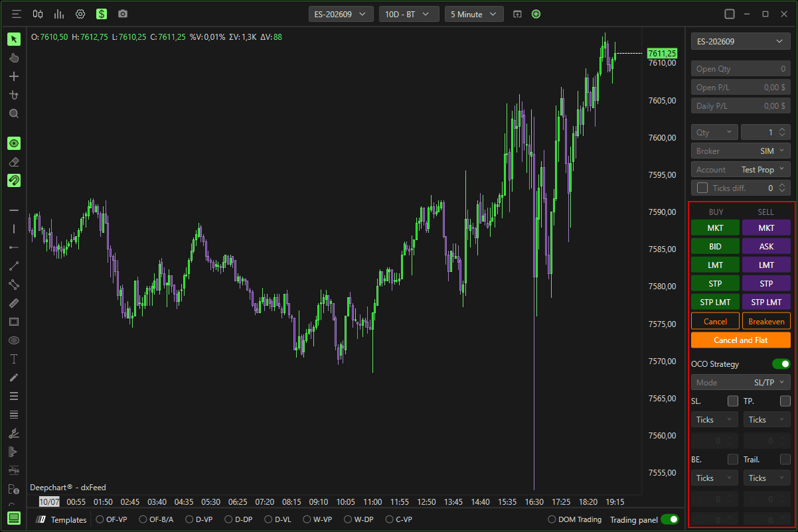The image size is (798, 532).
Task: Enable the Ticks diff. checkbox
Action: point(702,188)
